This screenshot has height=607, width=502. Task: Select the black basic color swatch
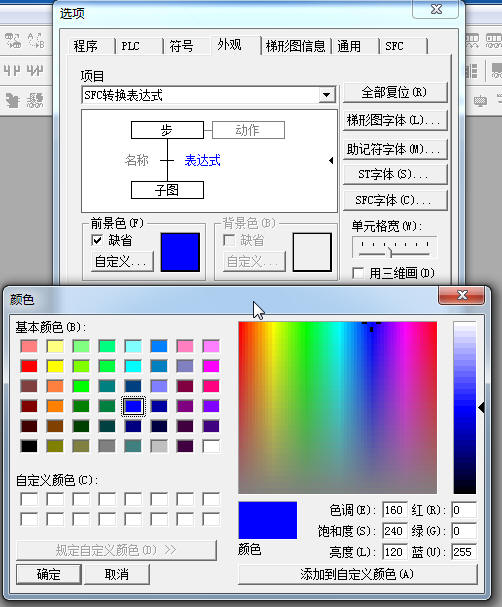[29, 446]
